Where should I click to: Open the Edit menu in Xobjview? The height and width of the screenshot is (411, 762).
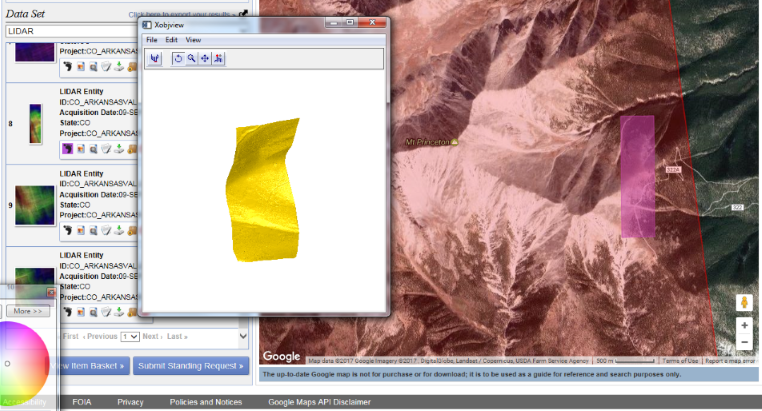pyautogui.click(x=171, y=39)
